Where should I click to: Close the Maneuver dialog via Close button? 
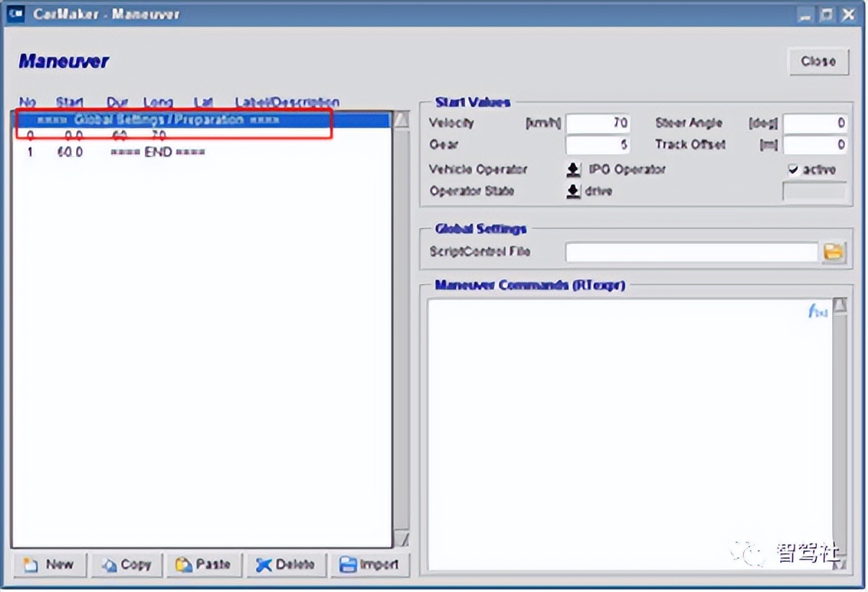point(818,61)
